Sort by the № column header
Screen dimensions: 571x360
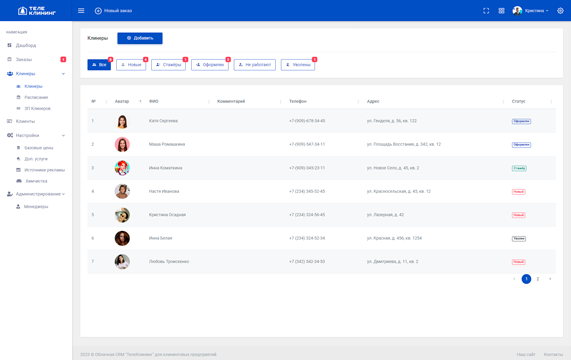(x=94, y=101)
